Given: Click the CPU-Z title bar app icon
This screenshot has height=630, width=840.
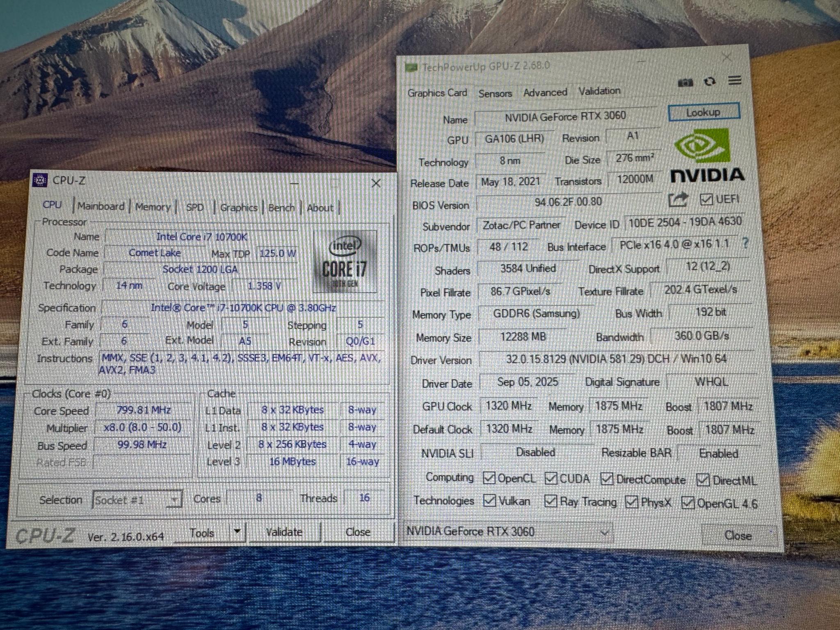Looking at the screenshot, I should click(40, 180).
